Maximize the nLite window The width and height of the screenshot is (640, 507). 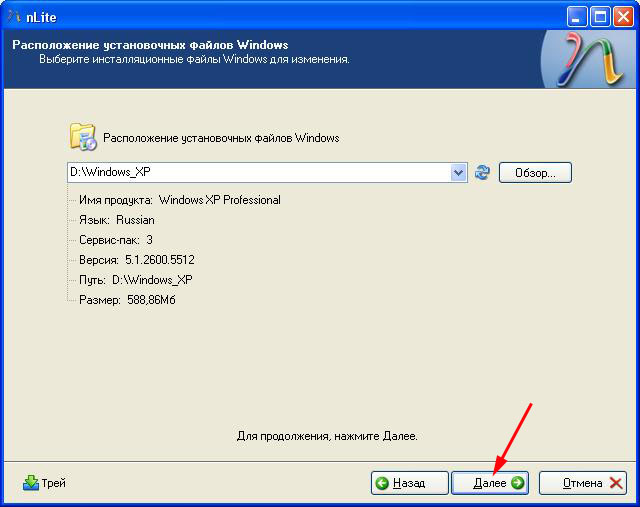pos(600,17)
